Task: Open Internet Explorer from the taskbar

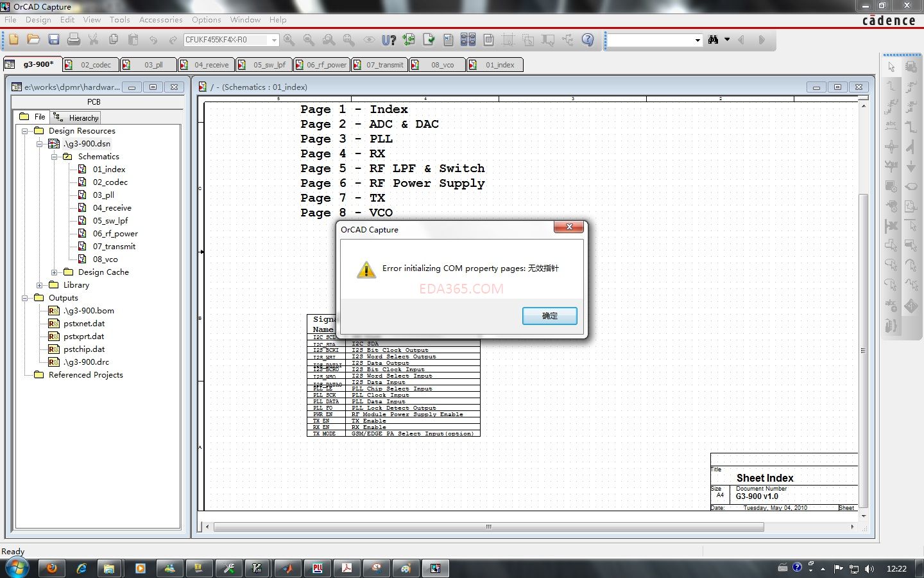Action: (x=81, y=568)
